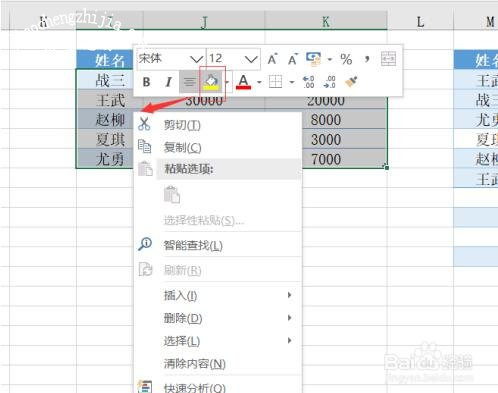Choose 智能查找(L) from context menu

(193, 246)
